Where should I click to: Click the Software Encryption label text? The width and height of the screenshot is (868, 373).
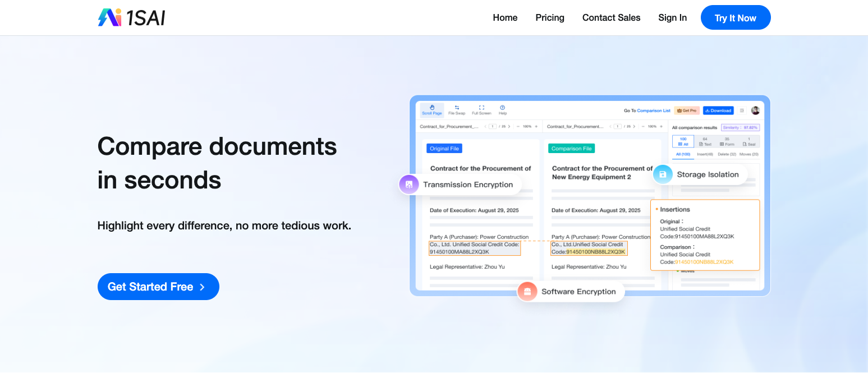pyautogui.click(x=578, y=292)
